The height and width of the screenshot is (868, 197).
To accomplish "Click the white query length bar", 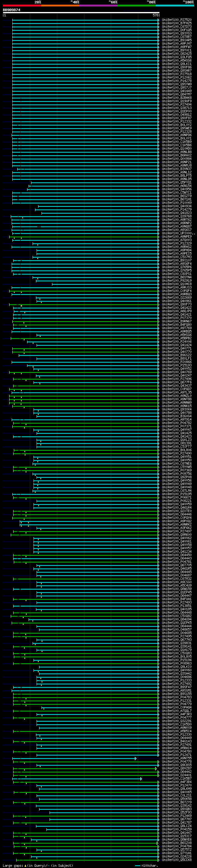I will (81, 12).
